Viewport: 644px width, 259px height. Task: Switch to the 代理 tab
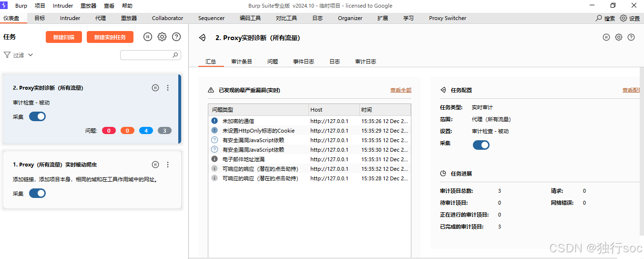101,18
